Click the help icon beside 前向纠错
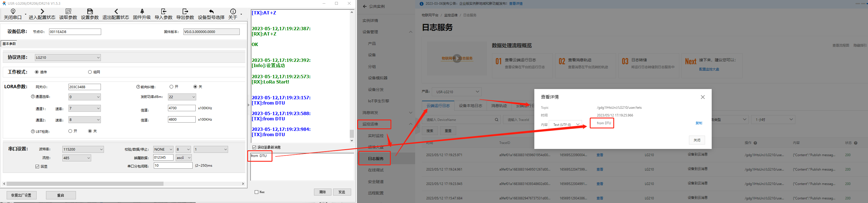Viewport: 868px width, 203px height. (138, 87)
